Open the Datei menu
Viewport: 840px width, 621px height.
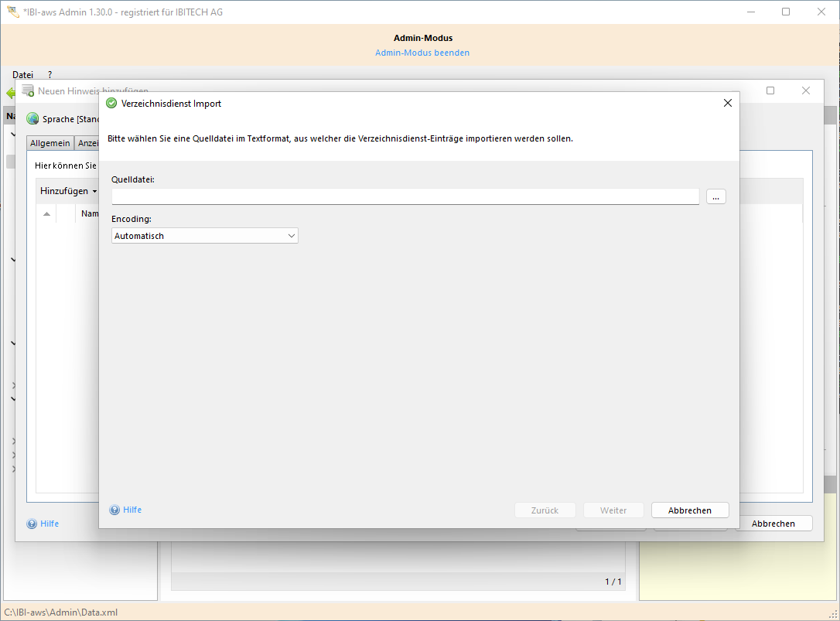(22, 74)
